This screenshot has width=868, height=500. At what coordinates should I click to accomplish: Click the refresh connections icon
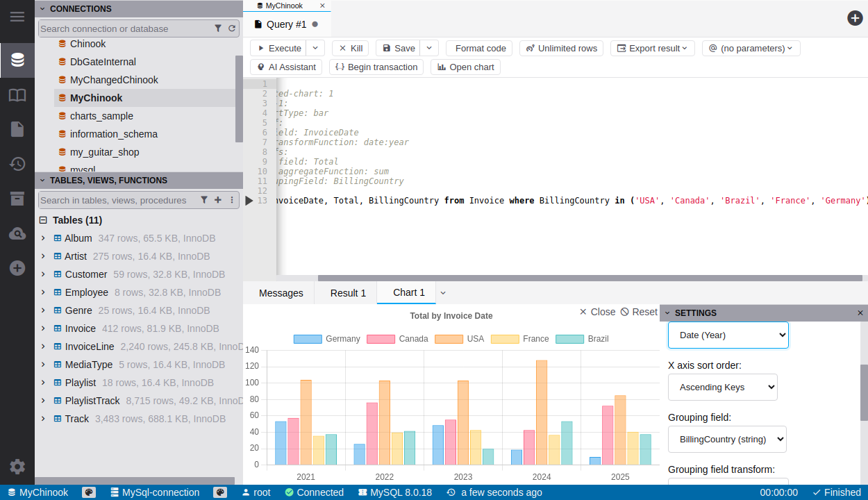pyautogui.click(x=232, y=28)
